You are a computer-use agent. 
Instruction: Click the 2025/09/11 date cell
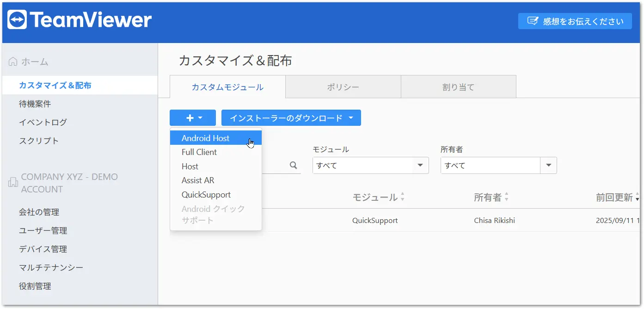click(618, 220)
